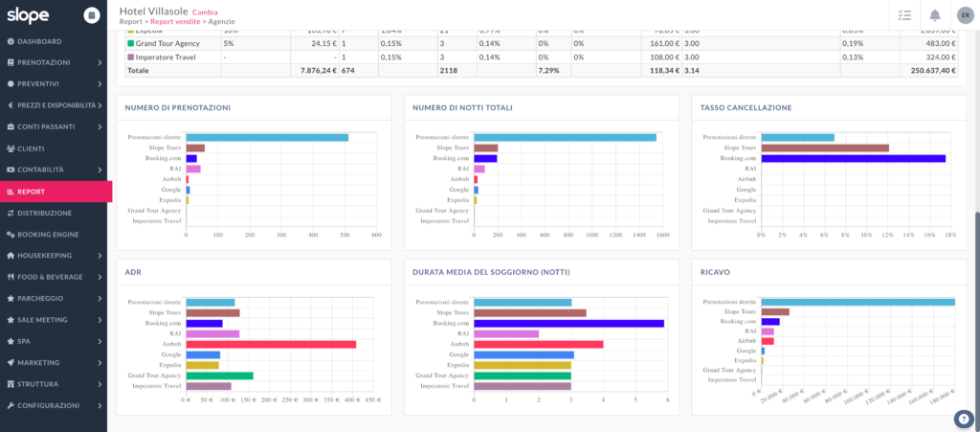Click the Sale Meeting star icon
This screenshot has width=980, height=432.
pyautogui.click(x=11, y=320)
